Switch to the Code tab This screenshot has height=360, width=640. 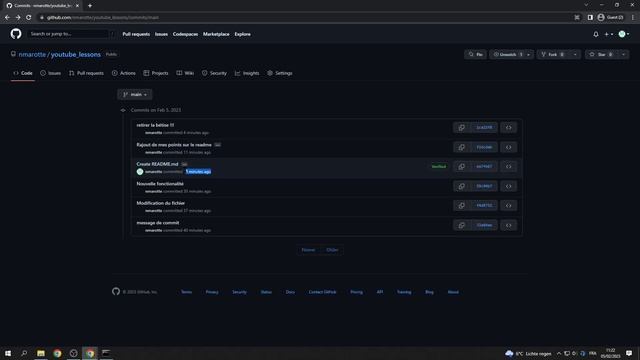pos(23,73)
